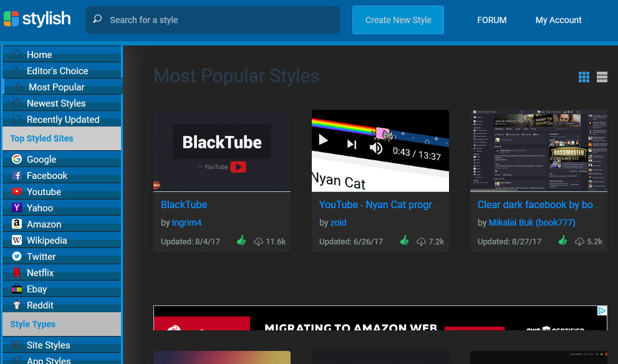Click download cloud icon on Clear dark facebook card

(x=579, y=241)
